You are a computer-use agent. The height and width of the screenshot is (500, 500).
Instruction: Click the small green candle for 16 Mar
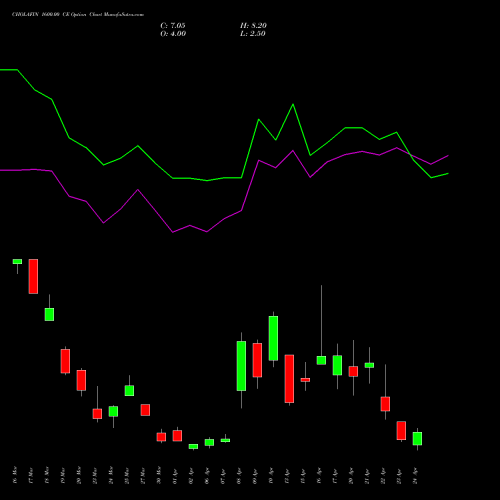17,261
